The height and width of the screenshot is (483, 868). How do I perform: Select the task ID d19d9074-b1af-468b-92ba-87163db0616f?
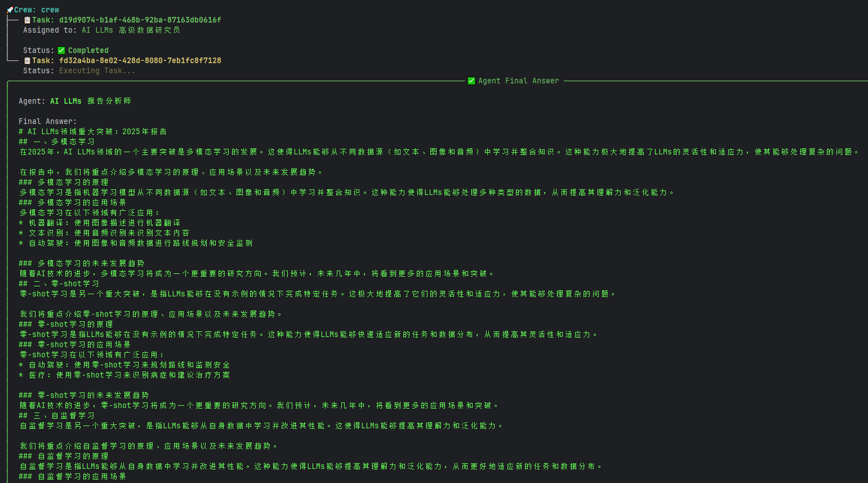[x=140, y=20]
